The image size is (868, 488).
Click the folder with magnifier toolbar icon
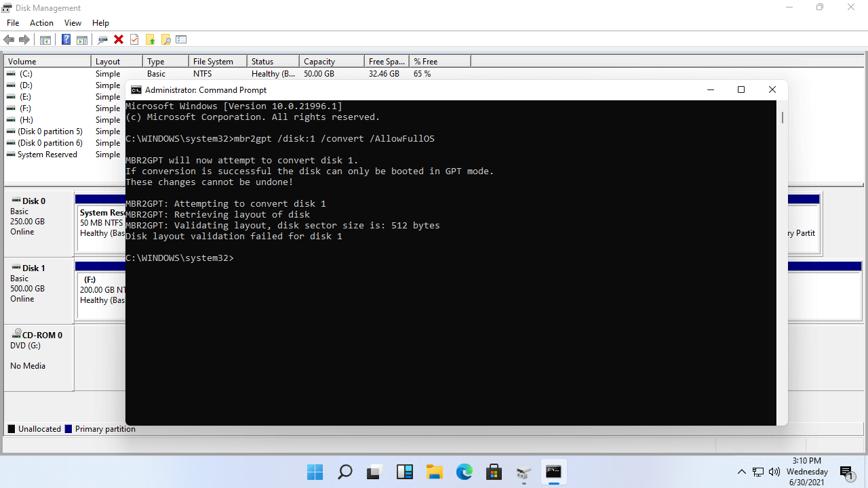[x=165, y=40]
